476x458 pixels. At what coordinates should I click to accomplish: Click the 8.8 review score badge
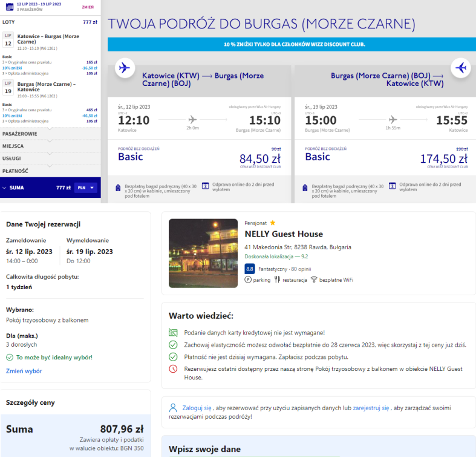coord(250,269)
